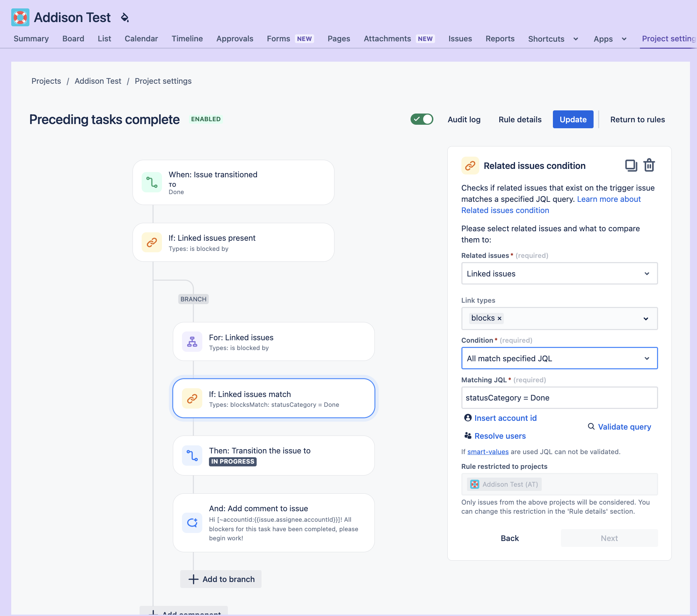697x616 pixels.
Task: Switch to the Timeline tab
Action: [x=187, y=39]
